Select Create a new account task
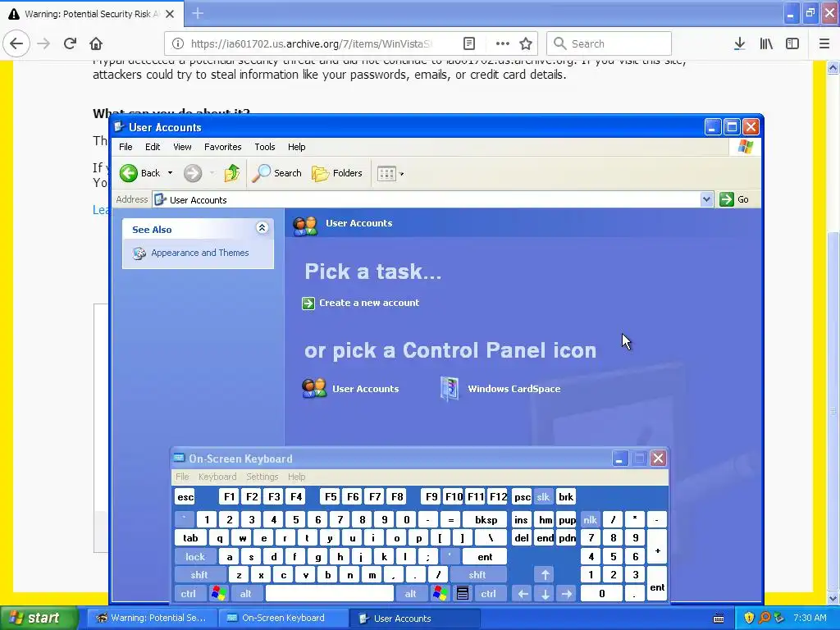The width and height of the screenshot is (840, 630). click(x=369, y=303)
